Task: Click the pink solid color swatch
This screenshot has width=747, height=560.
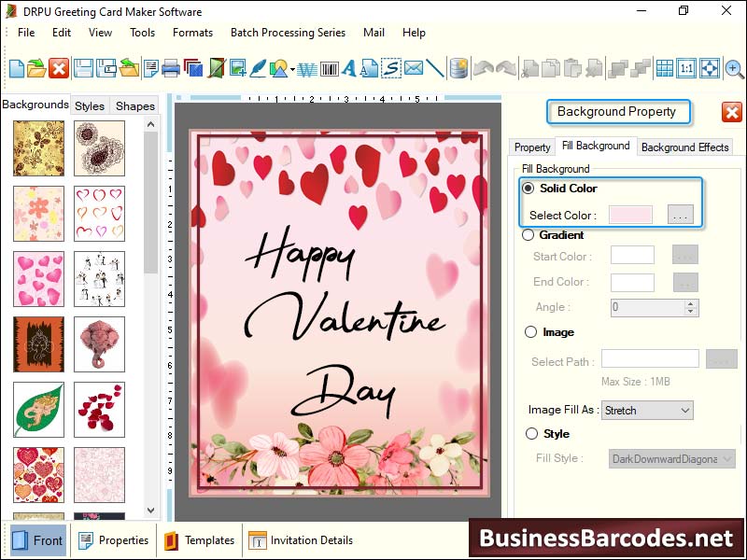Action: tap(630, 215)
